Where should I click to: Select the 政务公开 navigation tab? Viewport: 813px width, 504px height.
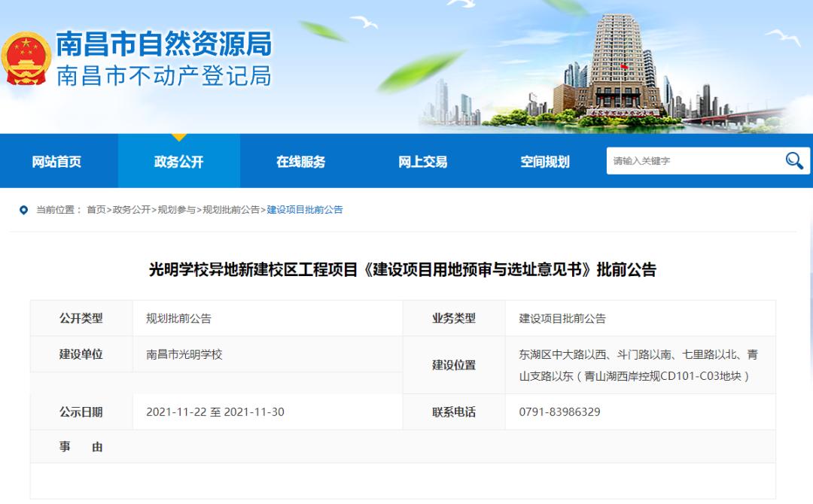click(x=178, y=162)
